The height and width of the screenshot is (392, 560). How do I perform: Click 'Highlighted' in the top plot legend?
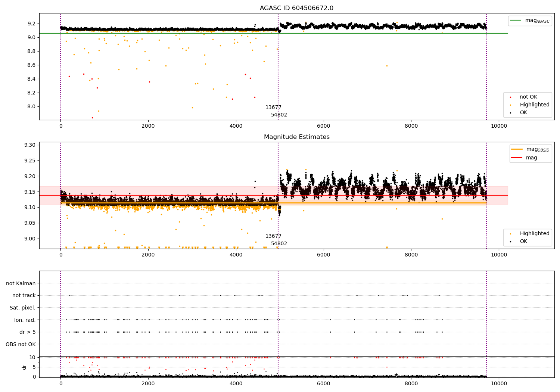pos(534,105)
